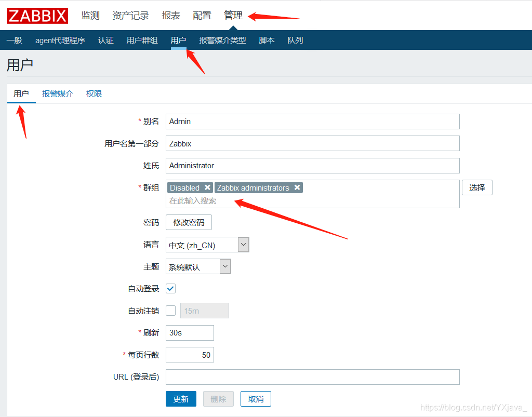
Task: Go to 脚本 submenu item
Action: (267, 41)
